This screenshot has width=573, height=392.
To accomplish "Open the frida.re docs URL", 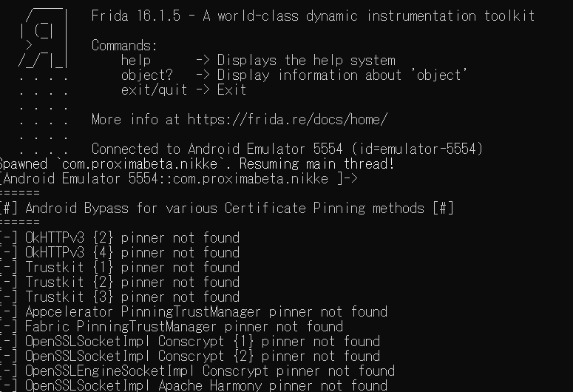I will pyautogui.click(x=287, y=120).
